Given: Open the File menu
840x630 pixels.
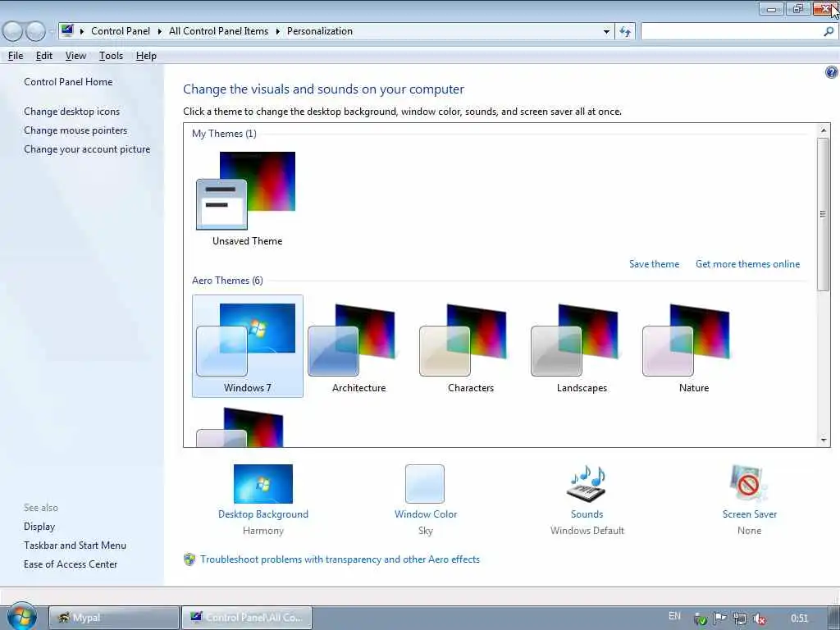Looking at the screenshot, I should coord(16,56).
